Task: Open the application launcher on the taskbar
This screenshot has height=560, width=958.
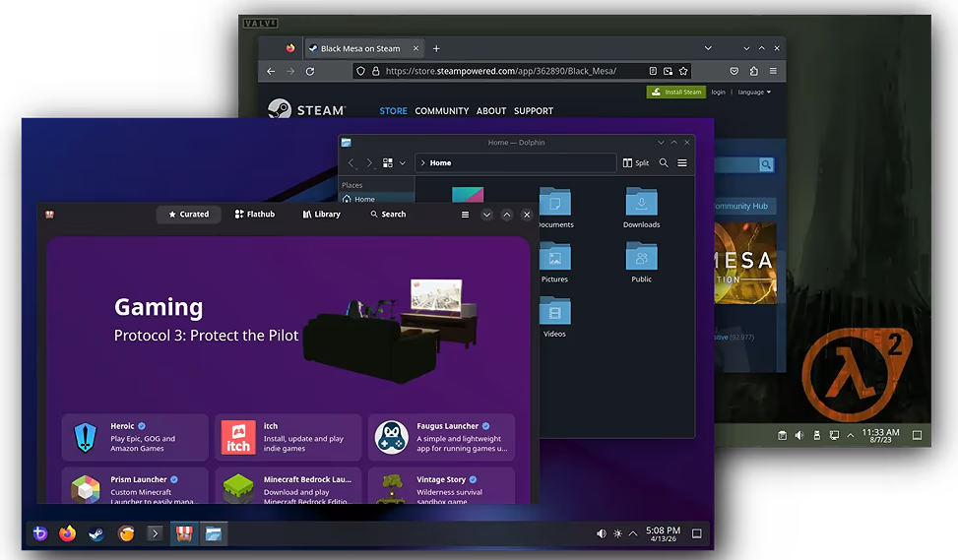Action: pyautogui.click(x=39, y=533)
